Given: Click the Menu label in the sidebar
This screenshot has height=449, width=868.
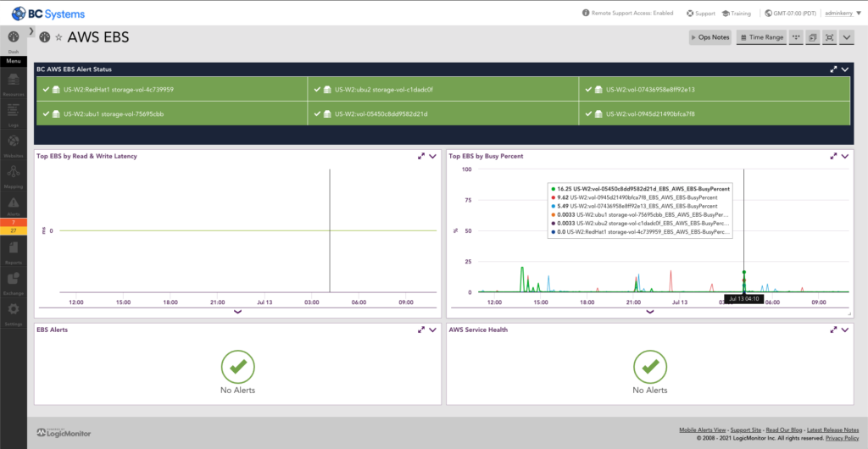Looking at the screenshot, I should click(x=14, y=61).
